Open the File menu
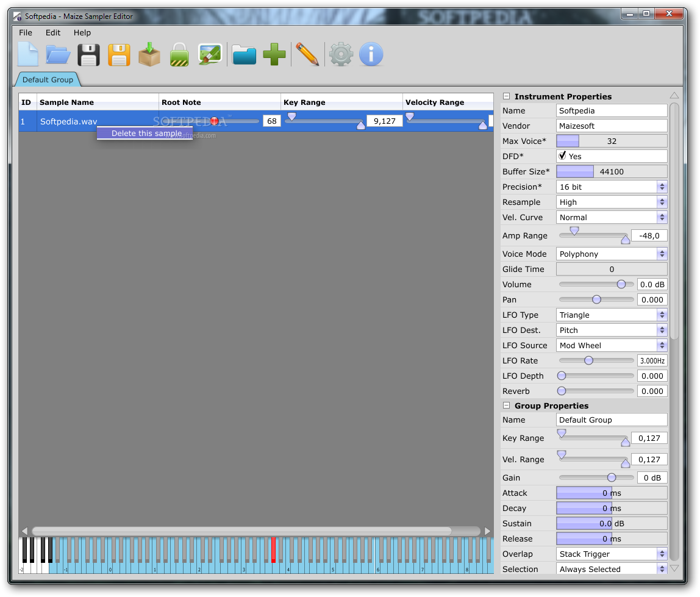Image resolution: width=700 pixels, height=597 pixels. tap(26, 32)
